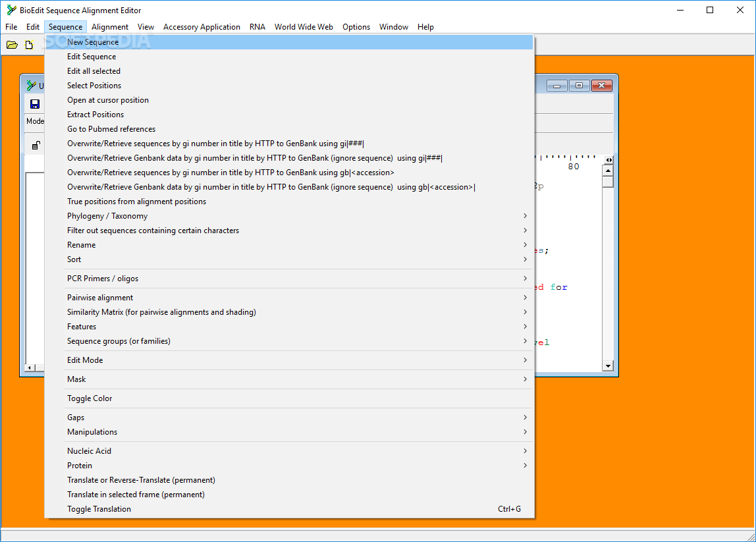This screenshot has width=756, height=542.
Task: Minimize the inner document window
Action: pyautogui.click(x=557, y=86)
